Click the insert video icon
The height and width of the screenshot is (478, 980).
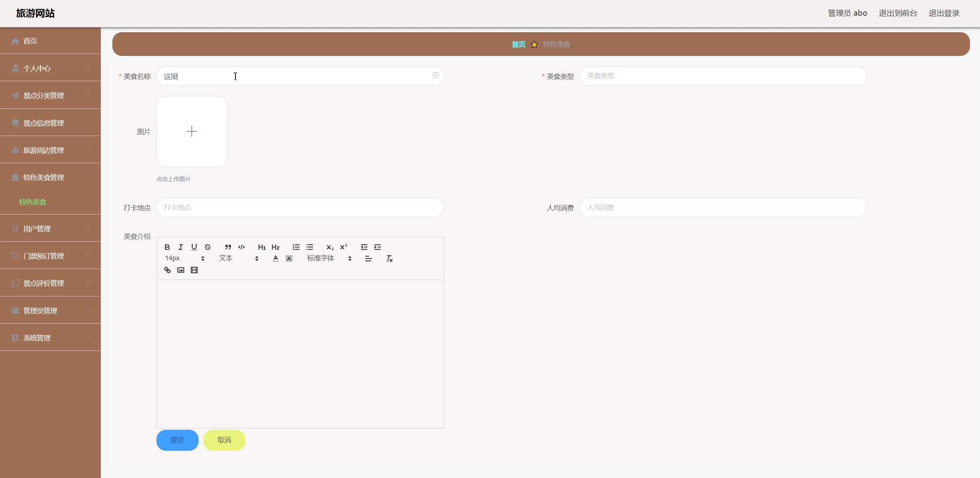point(194,270)
